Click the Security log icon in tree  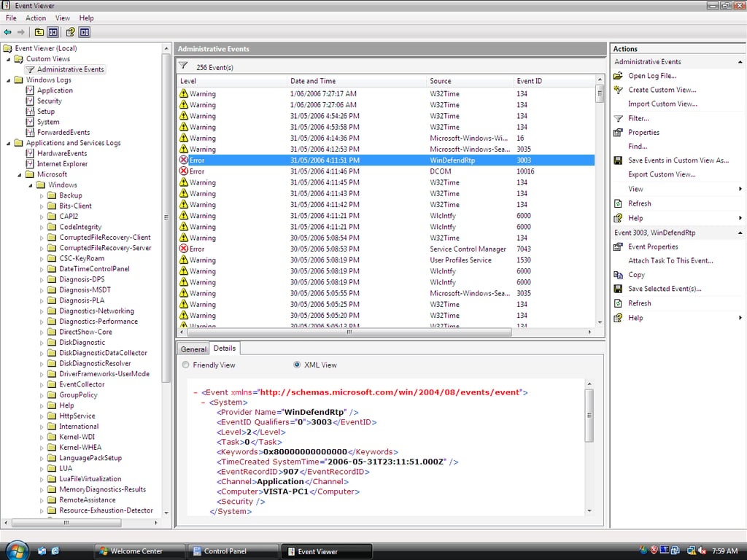pos(30,101)
